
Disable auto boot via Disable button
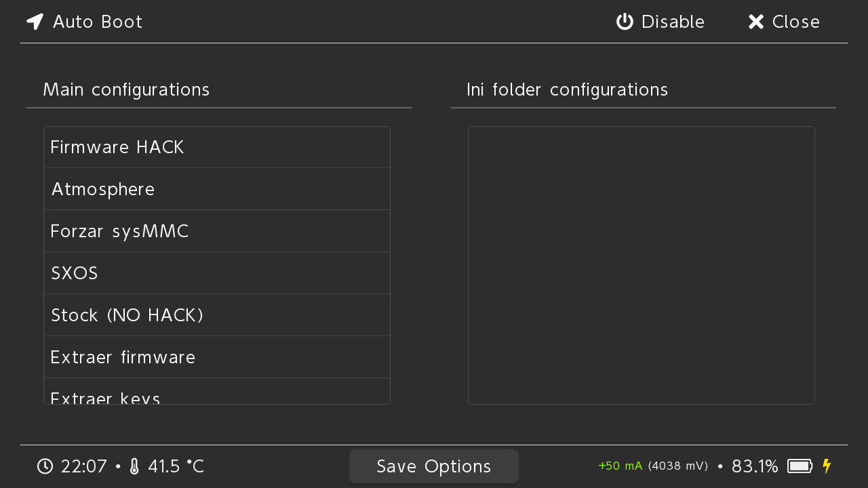660,22
